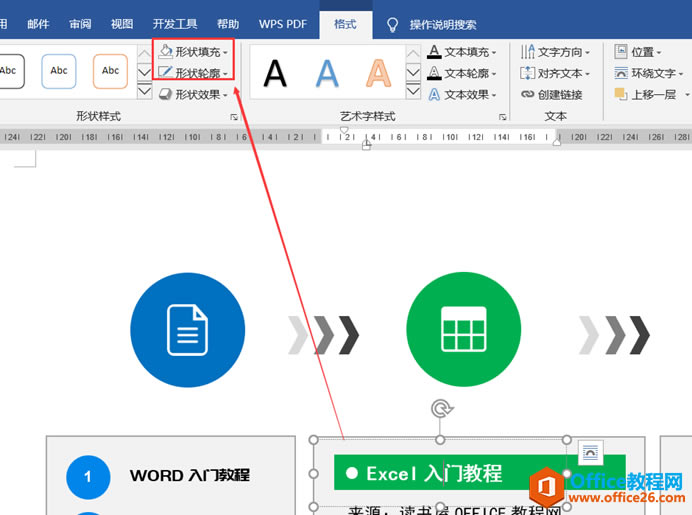Screen dimensions: 692x515
Task: Select the second triple-chevron arrow graphic
Action: 614,335
